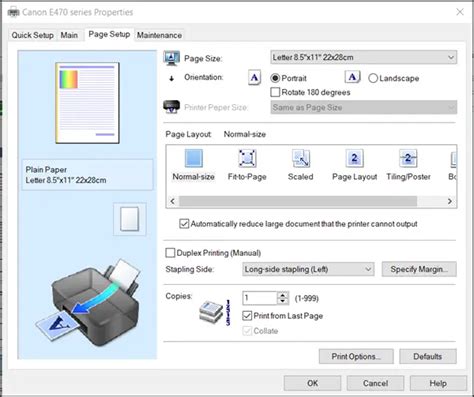The image size is (474, 397).
Task: Switch to the Quick Setup tab
Action: coord(33,35)
